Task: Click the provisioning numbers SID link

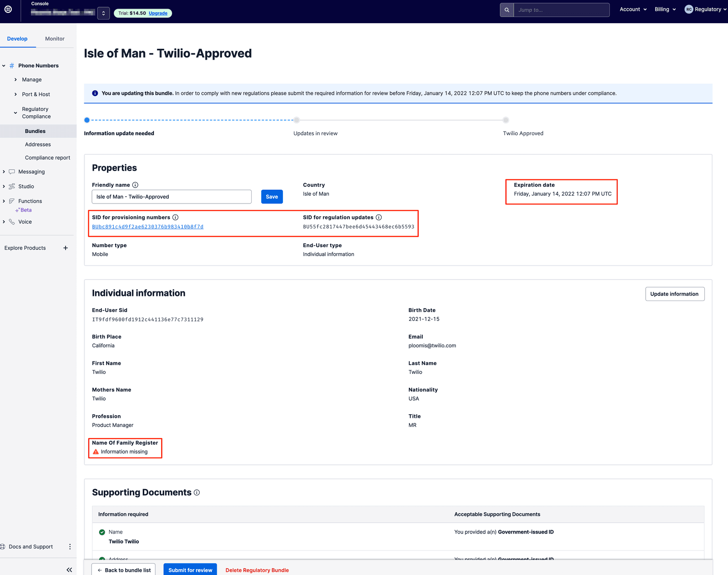Action: pos(147,227)
